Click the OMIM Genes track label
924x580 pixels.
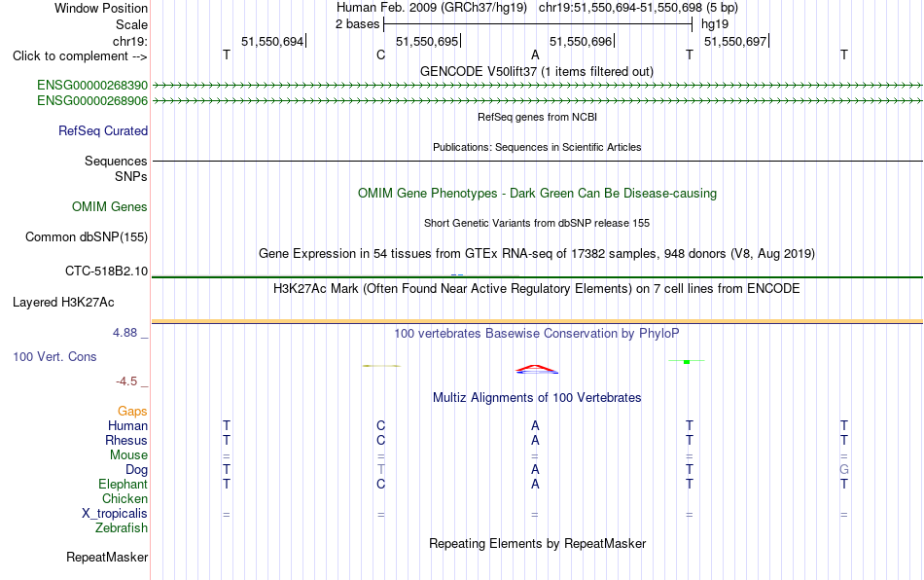coord(110,207)
